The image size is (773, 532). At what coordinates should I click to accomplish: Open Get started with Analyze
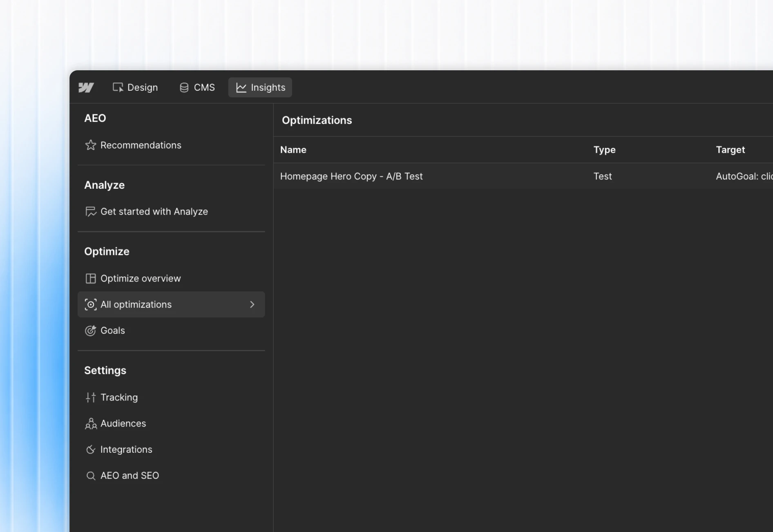[171, 212]
